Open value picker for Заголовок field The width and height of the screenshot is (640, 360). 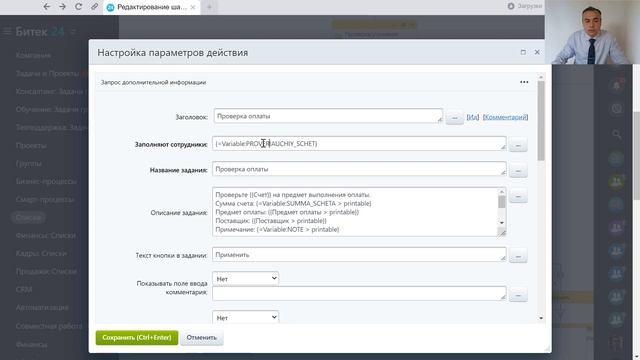point(455,118)
